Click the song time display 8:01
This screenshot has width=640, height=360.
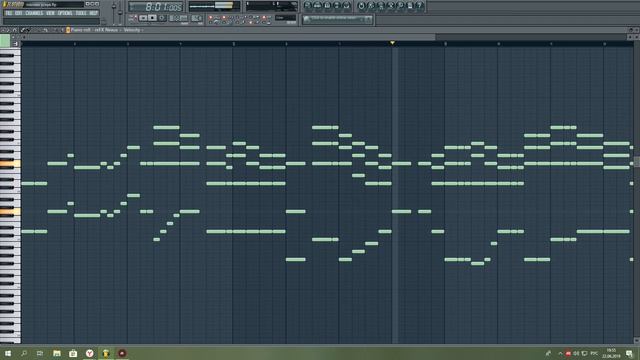pos(156,7)
